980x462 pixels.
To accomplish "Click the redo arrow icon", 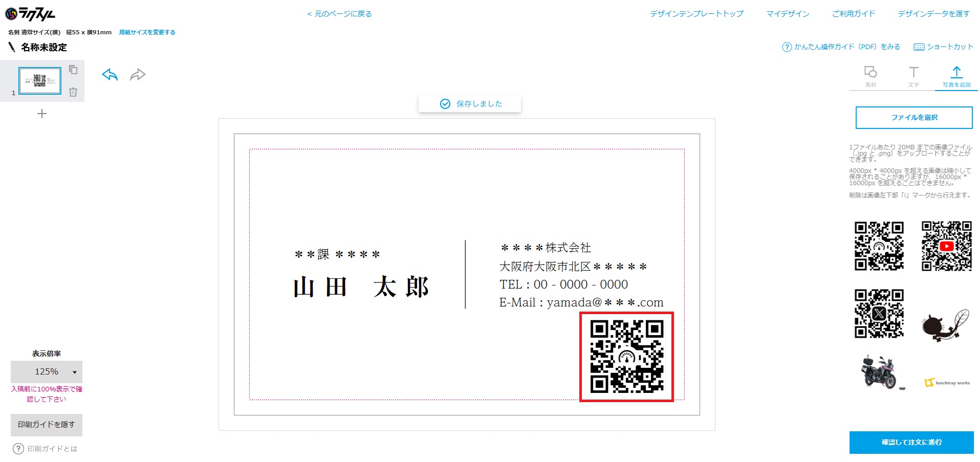I will [138, 75].
